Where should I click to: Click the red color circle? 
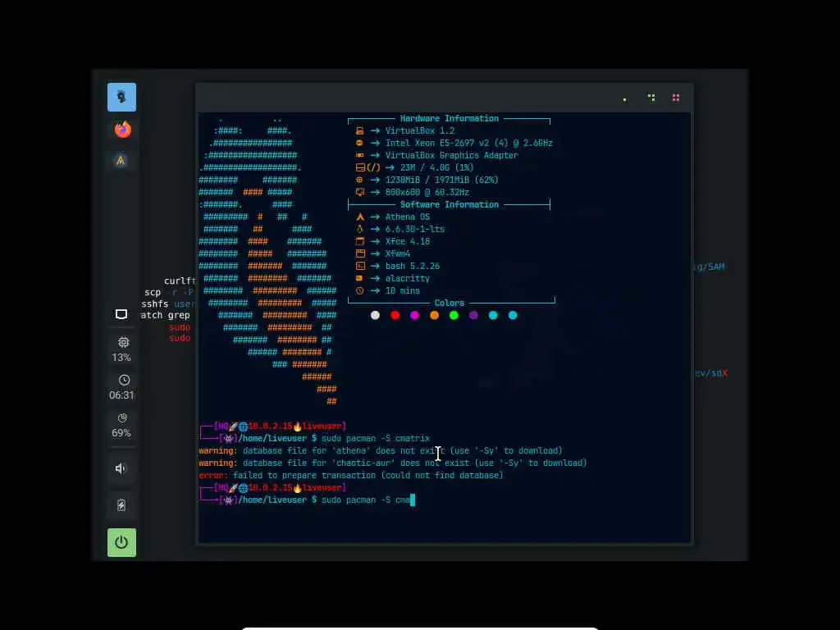click(x=395, y=315)
